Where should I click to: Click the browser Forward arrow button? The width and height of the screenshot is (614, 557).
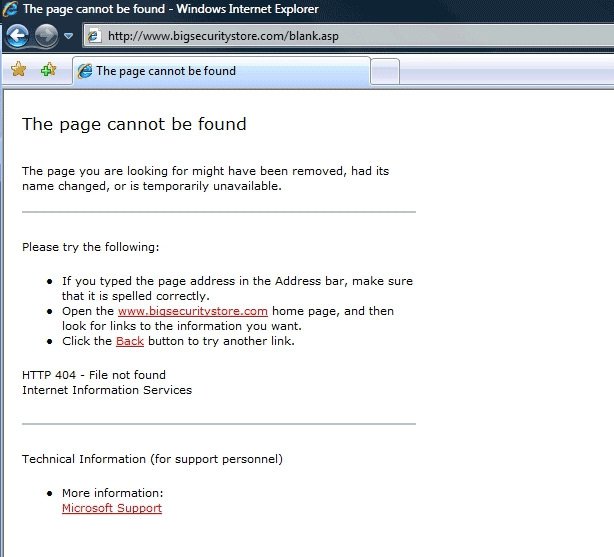pyautogui.click(x=46, y=36)
